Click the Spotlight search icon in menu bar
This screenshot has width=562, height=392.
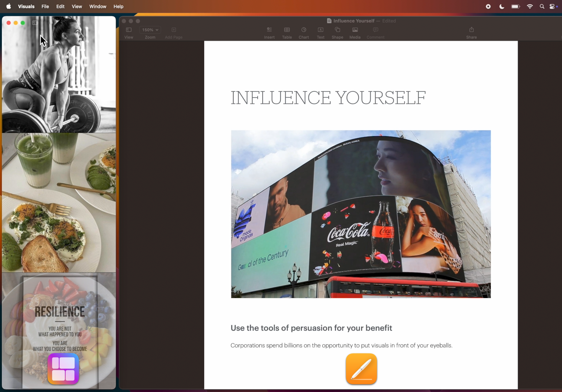[x=542, y=7]
